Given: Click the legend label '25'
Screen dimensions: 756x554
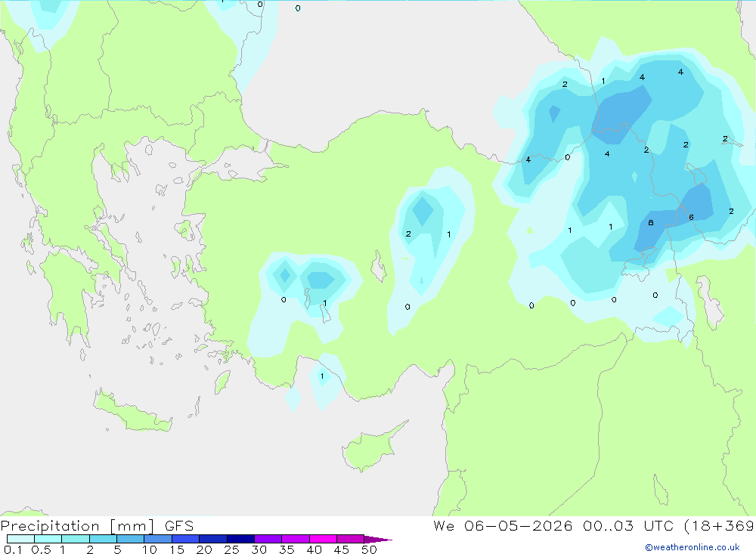Looking at the screenshot, I should [231, 549].
